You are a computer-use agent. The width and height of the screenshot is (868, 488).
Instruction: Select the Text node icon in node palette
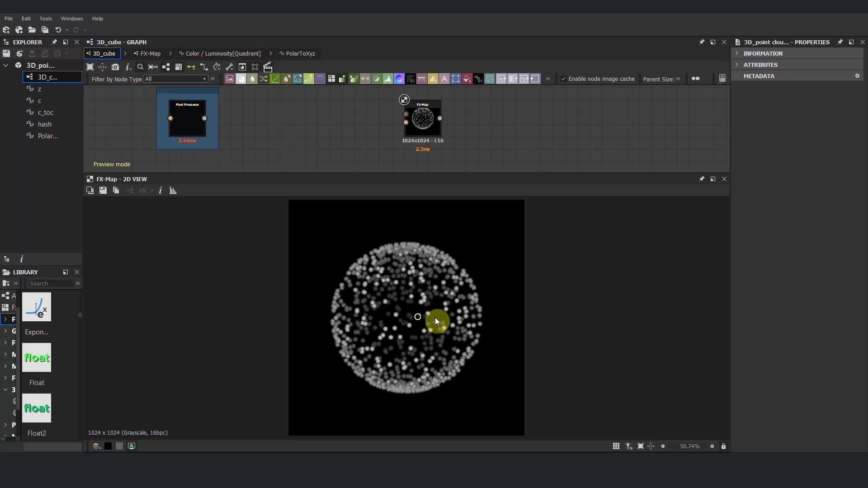click(x=444, y=79)
